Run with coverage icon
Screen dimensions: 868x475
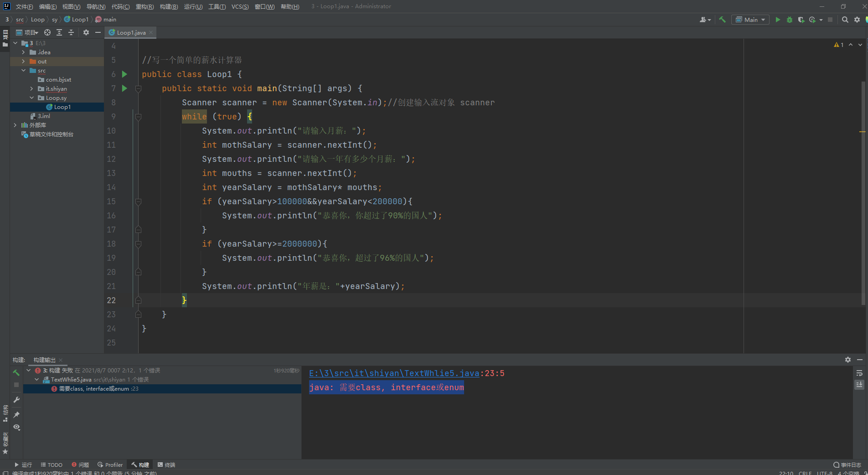click(x=801, y=20)
